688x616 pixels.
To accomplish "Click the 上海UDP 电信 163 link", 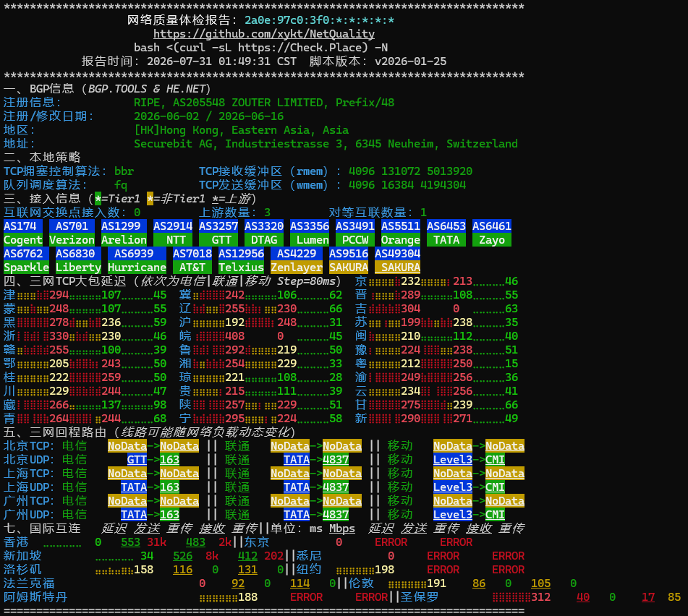I will click(x=169, y=487).
